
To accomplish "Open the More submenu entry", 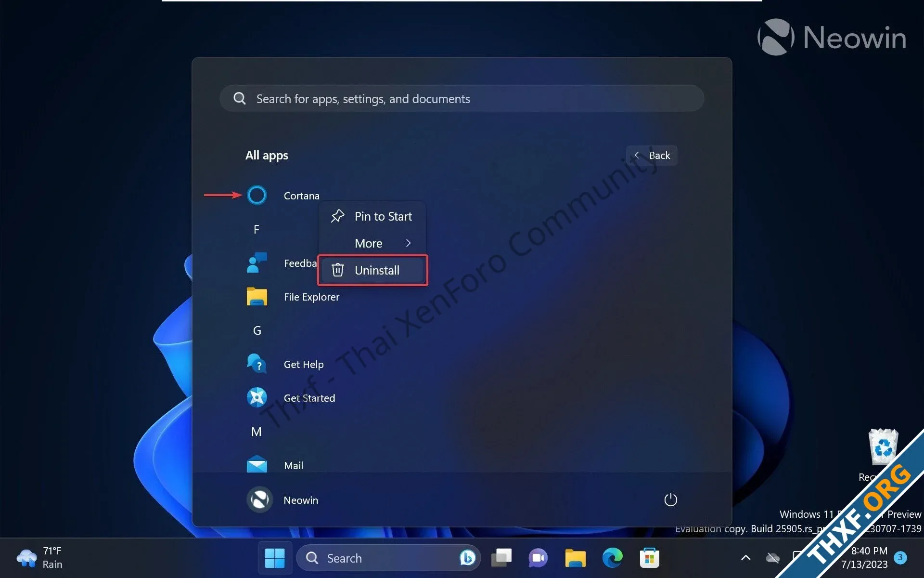I will pos(372,243).
